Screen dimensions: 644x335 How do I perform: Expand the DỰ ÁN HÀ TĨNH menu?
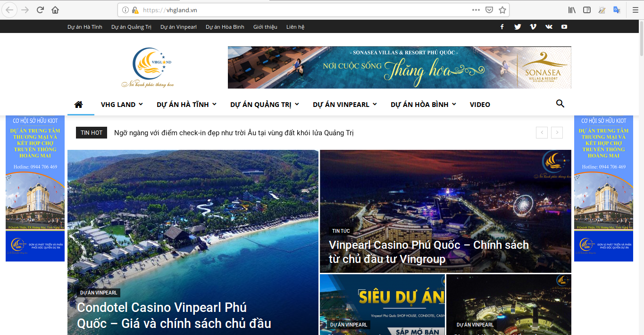pyautogui.click(x=186, y=105)
